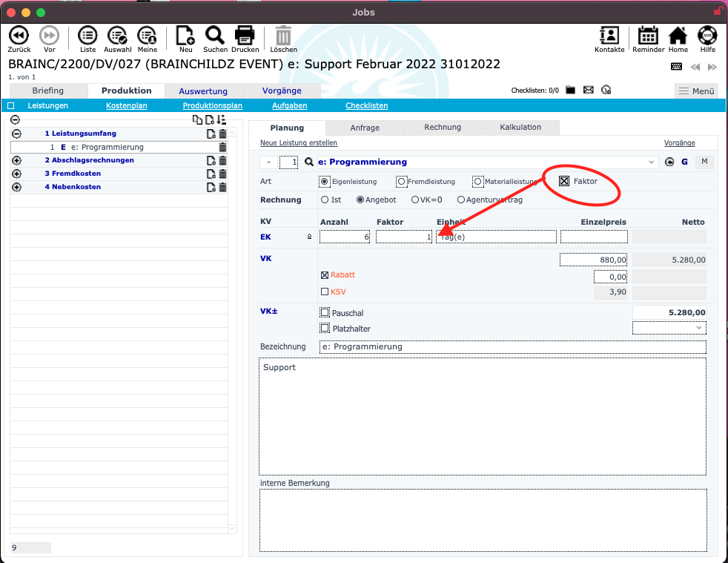Screen dimensions: 728x563
Task: Click the Zurück back navigation icon
Action: click(x=19, y=36)
